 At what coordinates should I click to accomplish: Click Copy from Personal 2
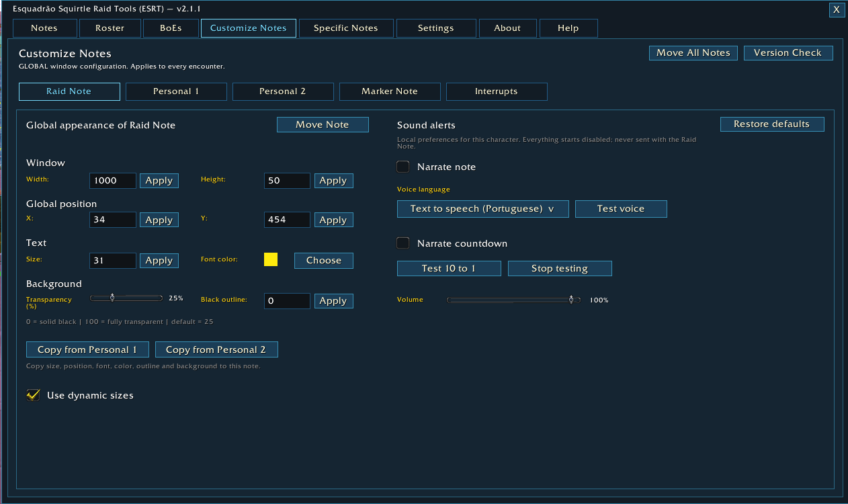pos(216,349)
